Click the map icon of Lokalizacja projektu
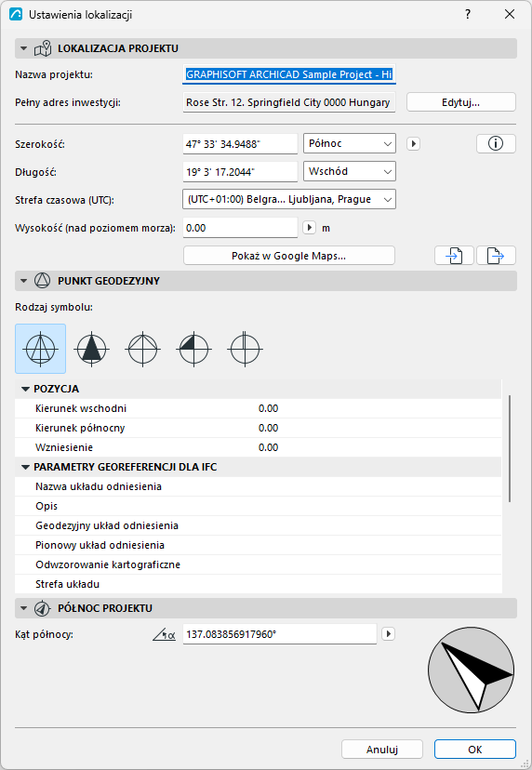 pos(43,48)
